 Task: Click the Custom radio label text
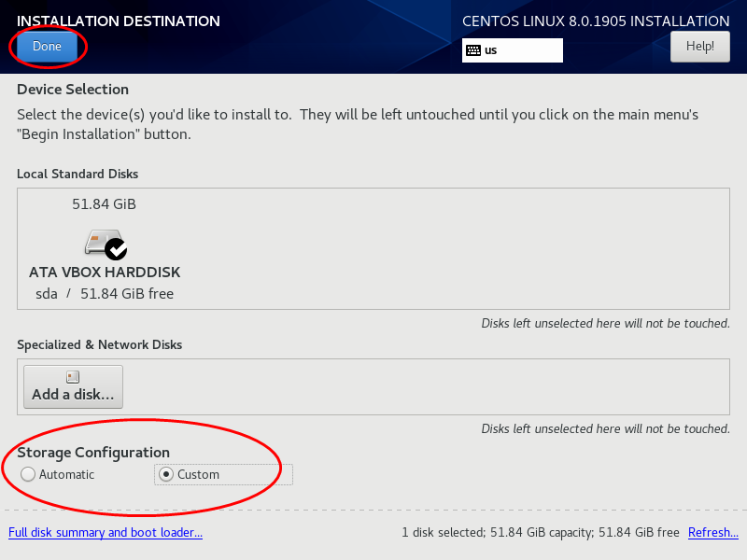[198, 475]
